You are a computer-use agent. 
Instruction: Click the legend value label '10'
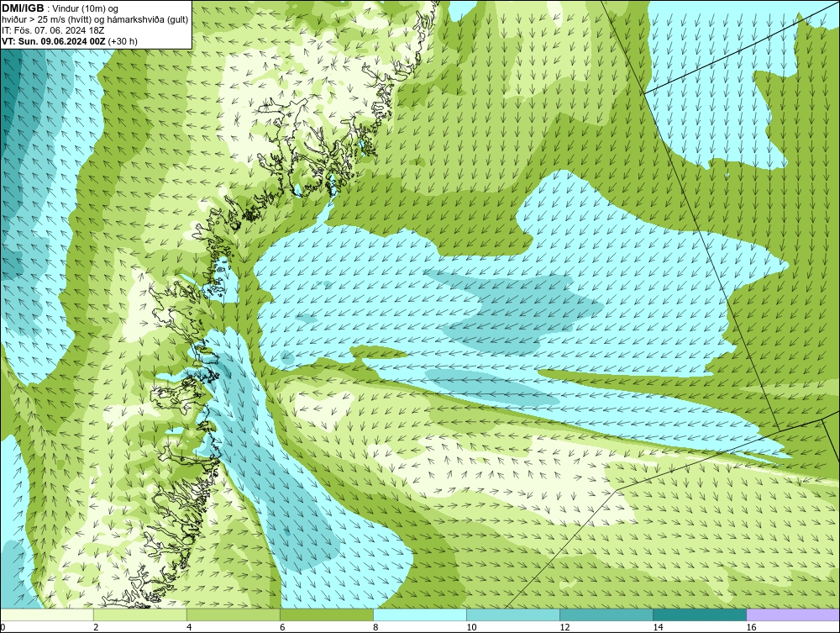point(471,627)
